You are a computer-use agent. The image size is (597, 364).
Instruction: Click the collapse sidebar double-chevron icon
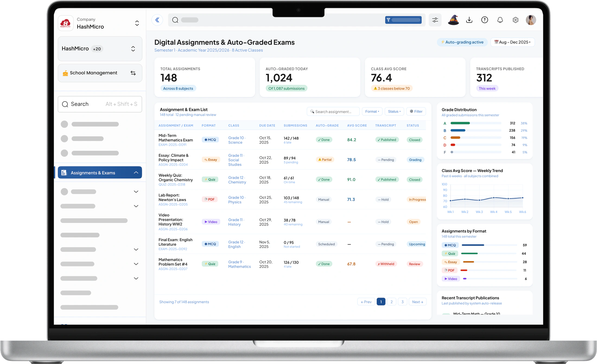(x=157, y=20)
